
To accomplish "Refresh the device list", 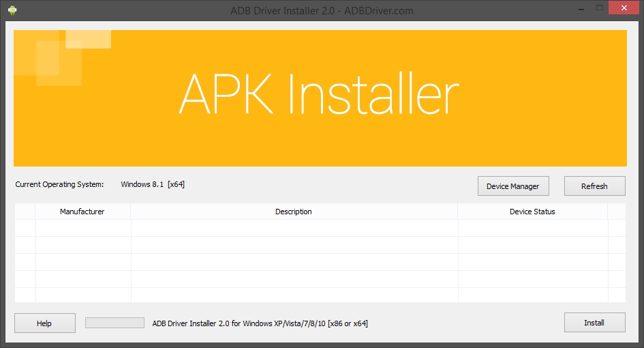I will pyautogui.click(x=594, y=186).
